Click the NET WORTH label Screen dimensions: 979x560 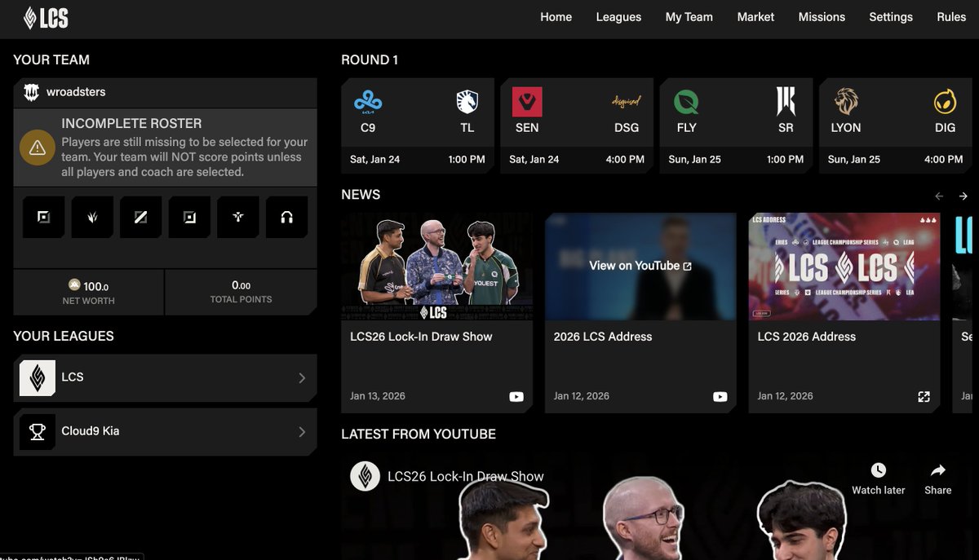(88, 301)
